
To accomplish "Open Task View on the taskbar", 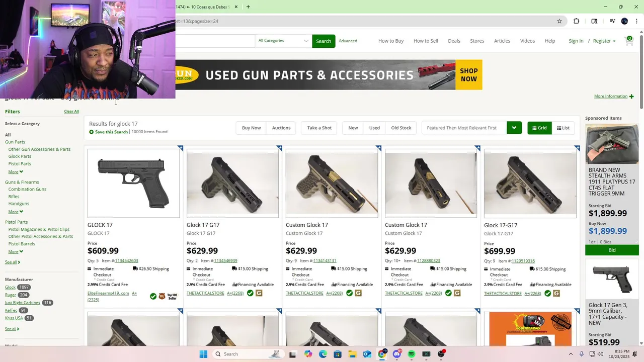I will coord(292,354).
